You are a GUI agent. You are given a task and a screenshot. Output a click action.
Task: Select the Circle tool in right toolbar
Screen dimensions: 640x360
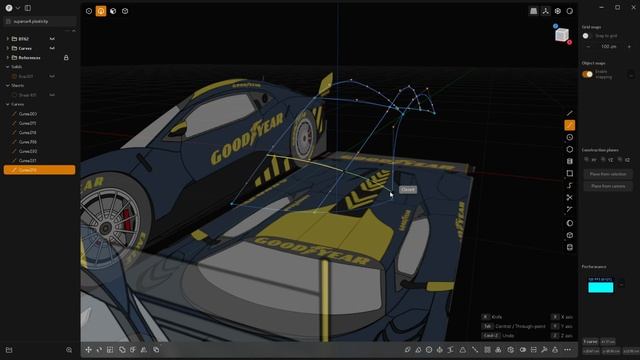pyautogui.click(x=570, y=138)
